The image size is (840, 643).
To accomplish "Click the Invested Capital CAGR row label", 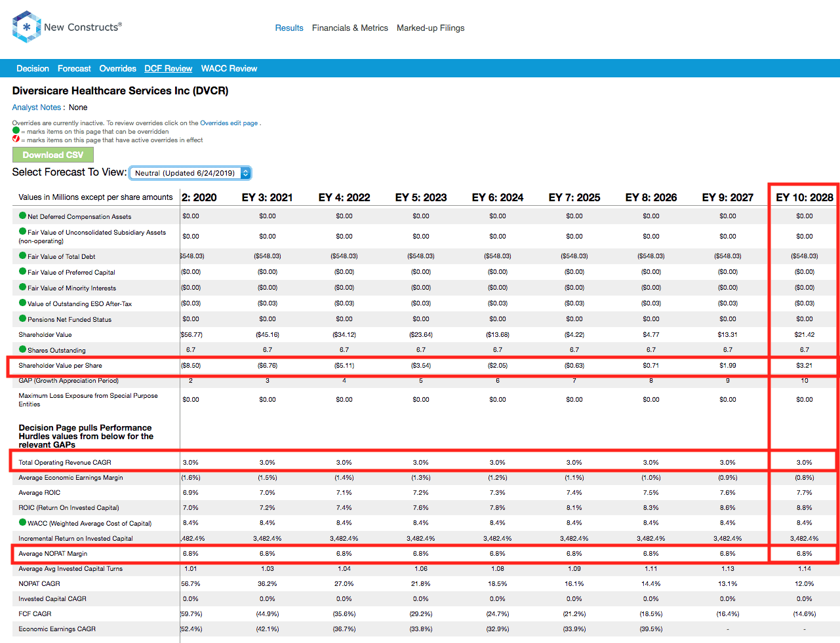I will [x=52, y=598].
